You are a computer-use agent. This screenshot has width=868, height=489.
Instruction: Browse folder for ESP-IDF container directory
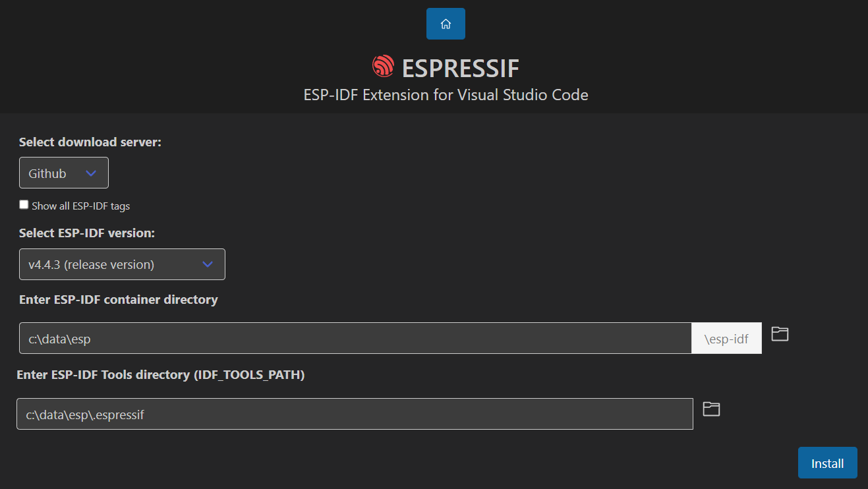click(780, 334)
